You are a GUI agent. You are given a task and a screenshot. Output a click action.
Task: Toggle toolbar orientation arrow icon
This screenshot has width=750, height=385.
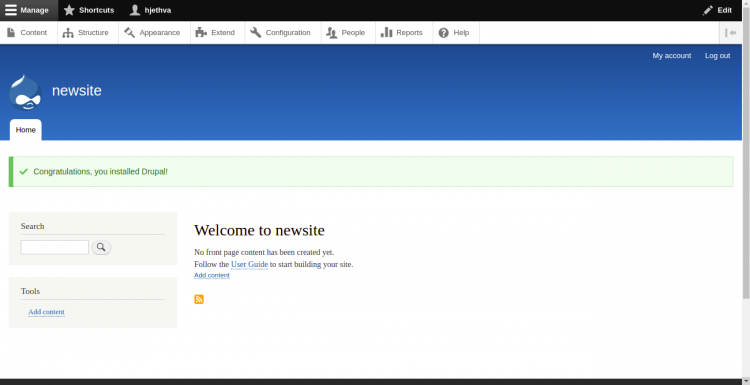click(x=730, y=33)
